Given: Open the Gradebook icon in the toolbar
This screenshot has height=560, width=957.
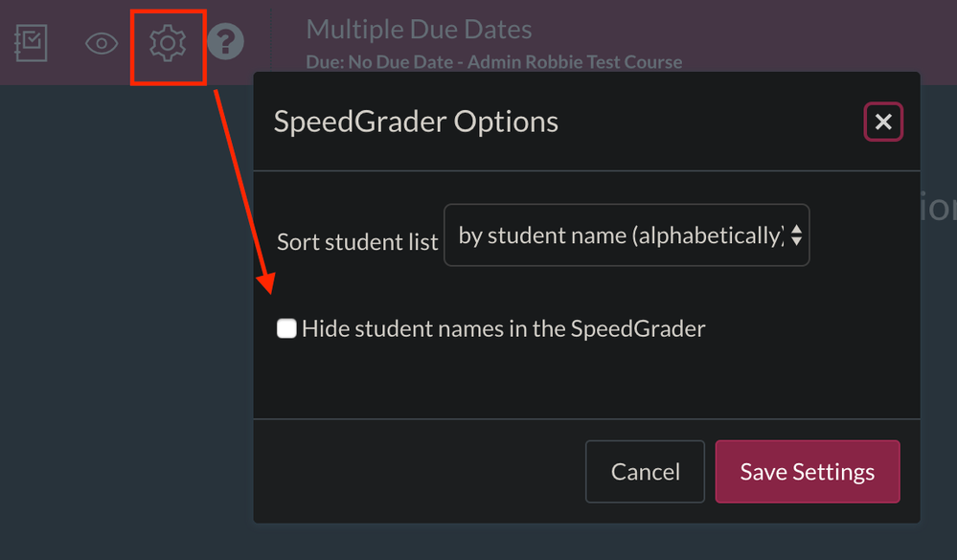Looking at the screenshot, I should (32, 43).
